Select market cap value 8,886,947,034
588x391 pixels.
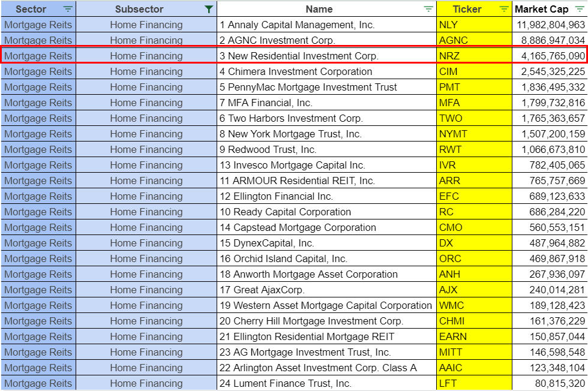coord(553,40)
